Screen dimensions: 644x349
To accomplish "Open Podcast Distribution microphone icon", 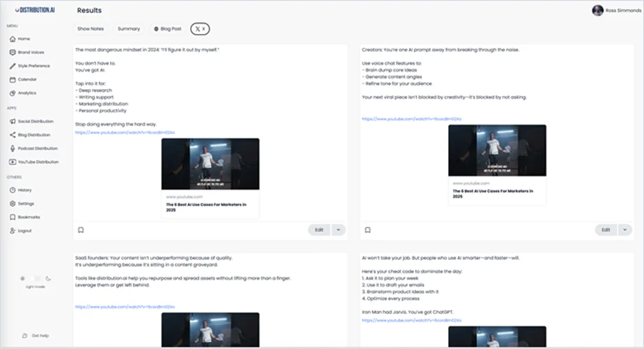I will [12, 148].
